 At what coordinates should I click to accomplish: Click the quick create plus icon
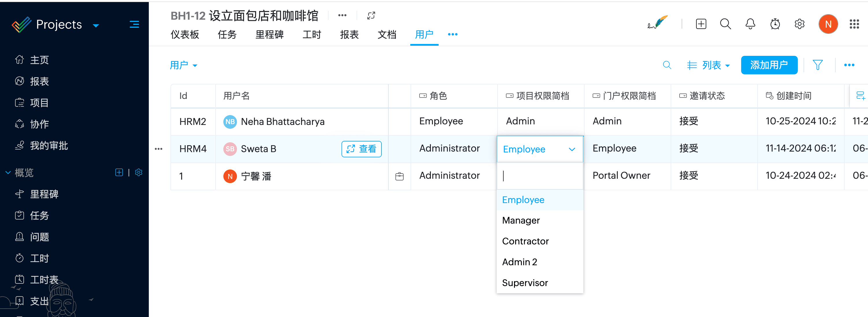tap(701, 24)
